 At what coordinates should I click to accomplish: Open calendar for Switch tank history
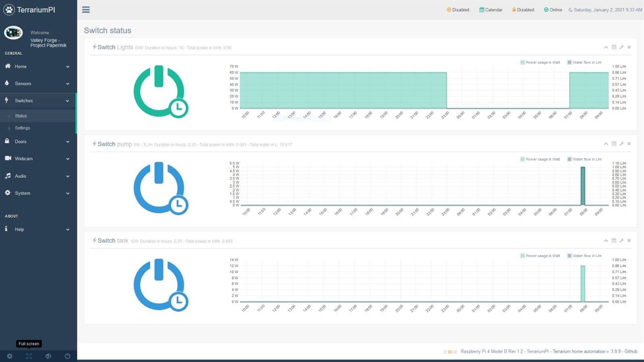(x=614, y=240)
